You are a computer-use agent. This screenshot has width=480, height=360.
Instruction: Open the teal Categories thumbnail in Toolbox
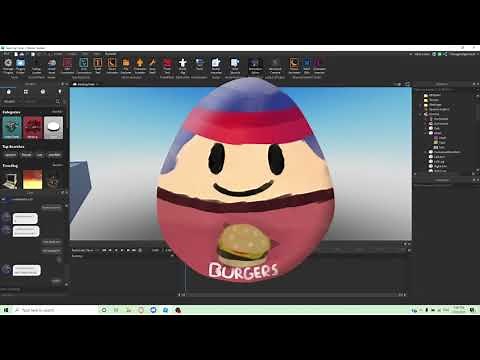pyautogui.click(x=12, y=127)
